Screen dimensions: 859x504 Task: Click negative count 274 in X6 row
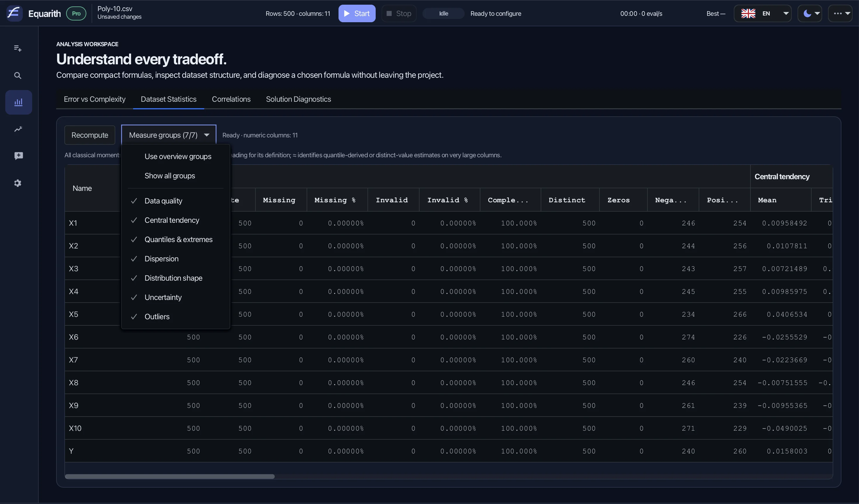click(x=688, y=337)
